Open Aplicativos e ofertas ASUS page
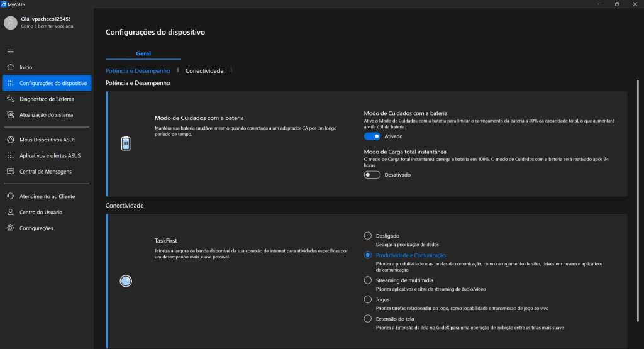Image resolution: width=644 pixels, height=349 pixels. coord(47,155)
